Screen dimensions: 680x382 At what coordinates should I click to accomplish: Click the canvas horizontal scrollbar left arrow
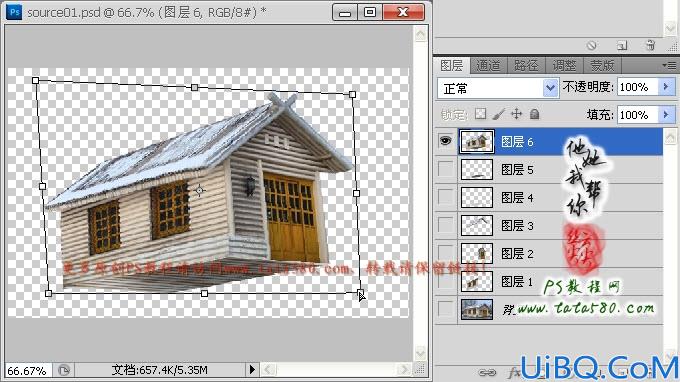point(268,369)
